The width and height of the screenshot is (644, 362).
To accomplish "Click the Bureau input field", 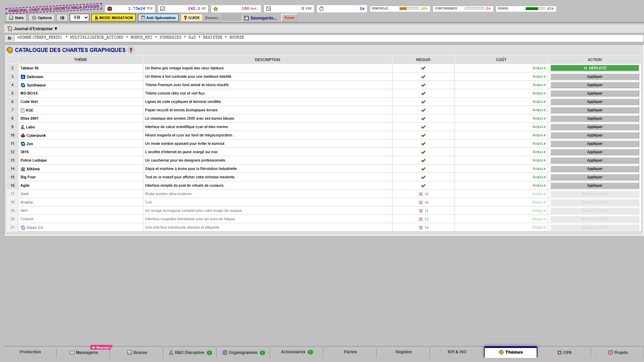I will [232, 18].
